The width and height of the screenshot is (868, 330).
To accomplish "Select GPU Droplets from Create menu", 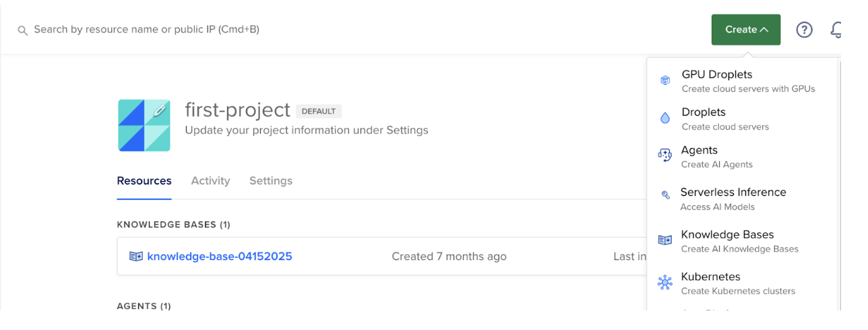I will click(717, 75).
